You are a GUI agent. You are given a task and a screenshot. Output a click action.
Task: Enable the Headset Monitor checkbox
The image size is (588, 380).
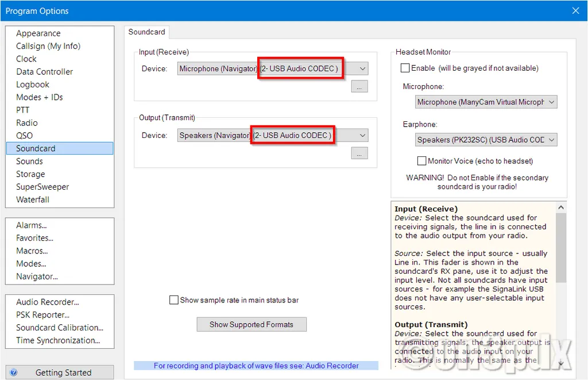[x=405, y=68]
